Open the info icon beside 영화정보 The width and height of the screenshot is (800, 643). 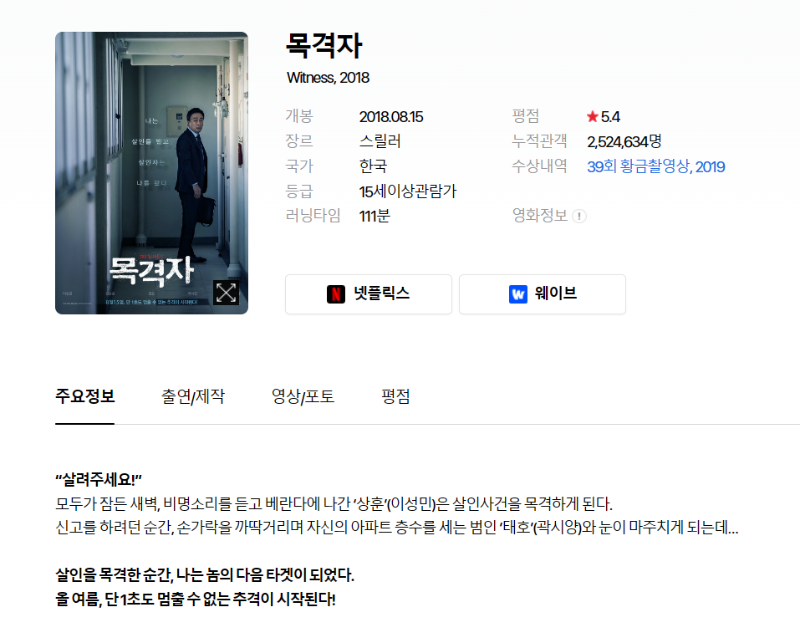tap(579, 216)
